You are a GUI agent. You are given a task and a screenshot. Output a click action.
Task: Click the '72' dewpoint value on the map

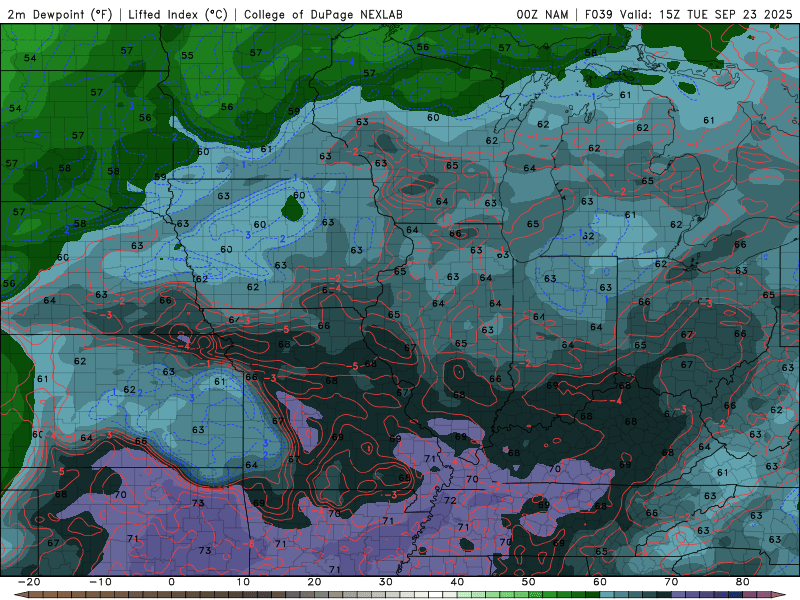(x=450, y=500)
